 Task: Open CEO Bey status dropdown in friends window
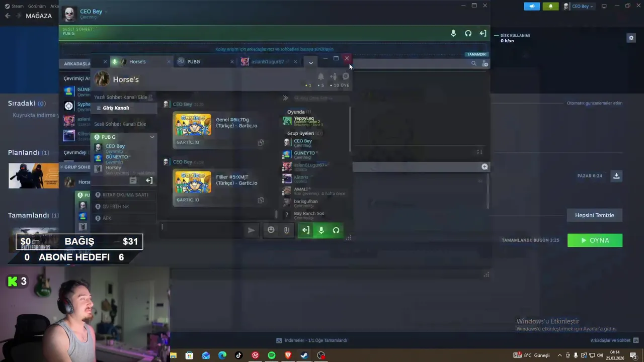pos(106,12)
